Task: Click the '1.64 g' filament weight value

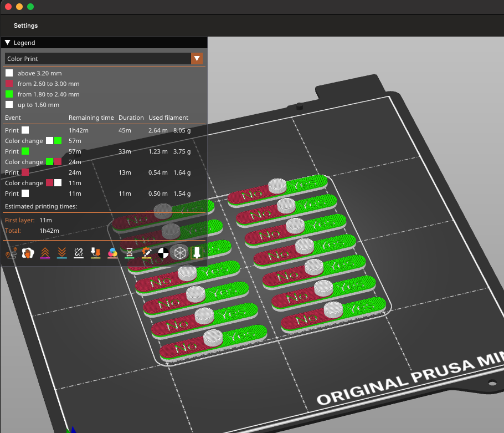Action: (x=182, y=173)
